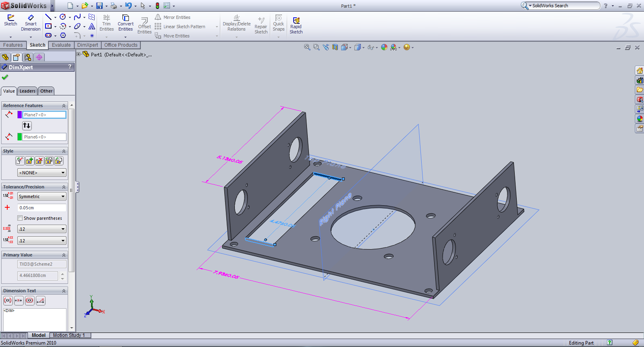Click the Other tab in DimXpert panel

[x=46, y=91]
